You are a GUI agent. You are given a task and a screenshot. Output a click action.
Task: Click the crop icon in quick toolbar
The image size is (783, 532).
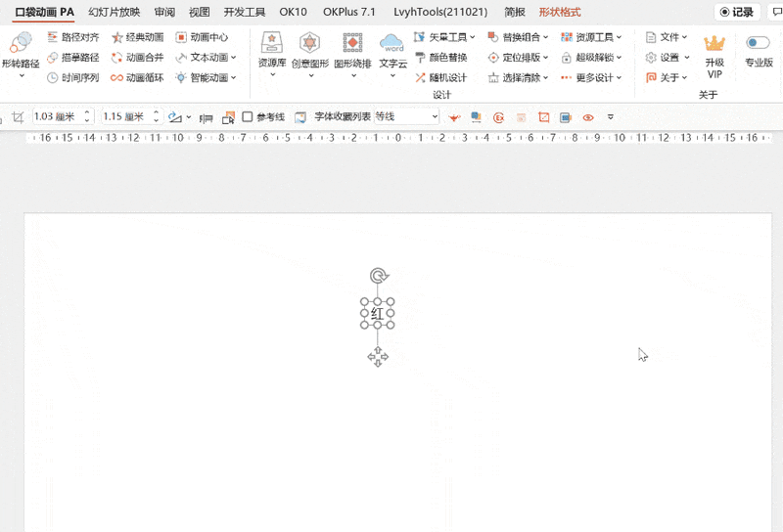pos(18,117)
